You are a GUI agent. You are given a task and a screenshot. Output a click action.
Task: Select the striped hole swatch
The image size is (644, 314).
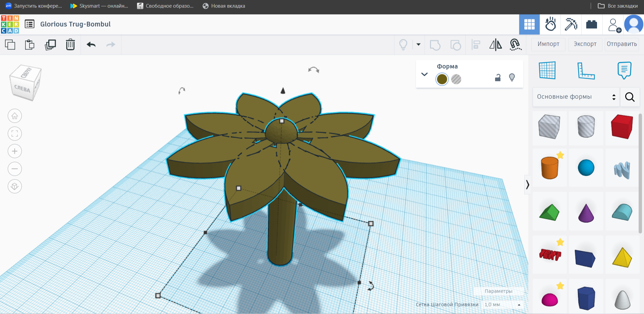[456, 79]
